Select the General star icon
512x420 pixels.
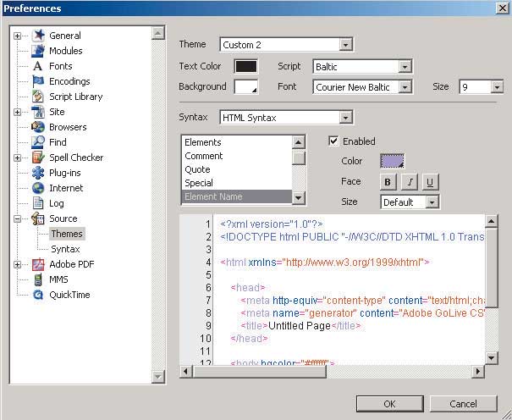click(x=39, y=36)
